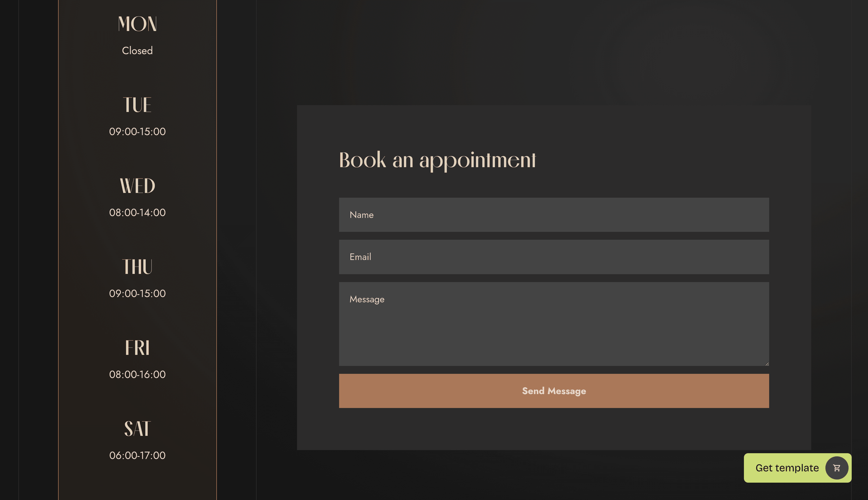Select the SAT day heading
The image size is (868, 500).
pyautogui.click(x=137, y=428)
